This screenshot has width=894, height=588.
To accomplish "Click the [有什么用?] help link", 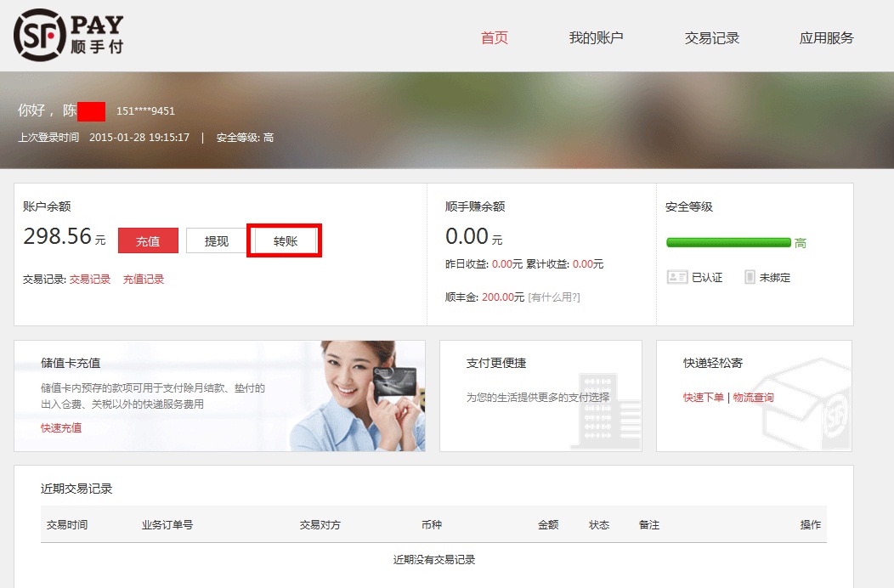I will [554, 297].
